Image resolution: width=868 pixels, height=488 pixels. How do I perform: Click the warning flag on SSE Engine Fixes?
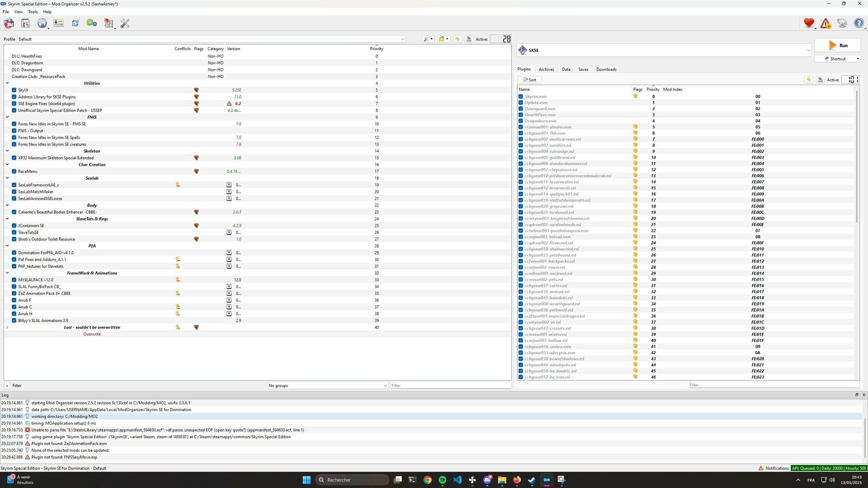(x=229, y=103)
